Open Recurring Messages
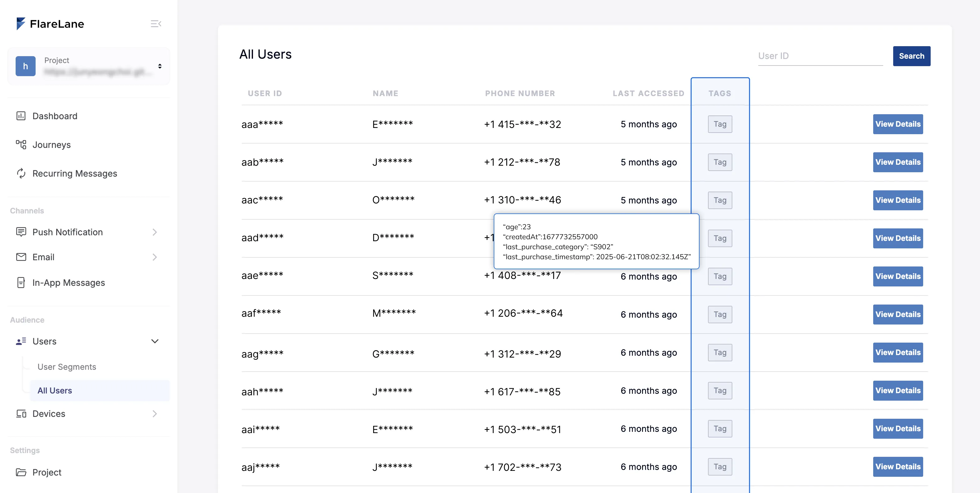The width and height of the screenshot is (980, 493). 75,173
